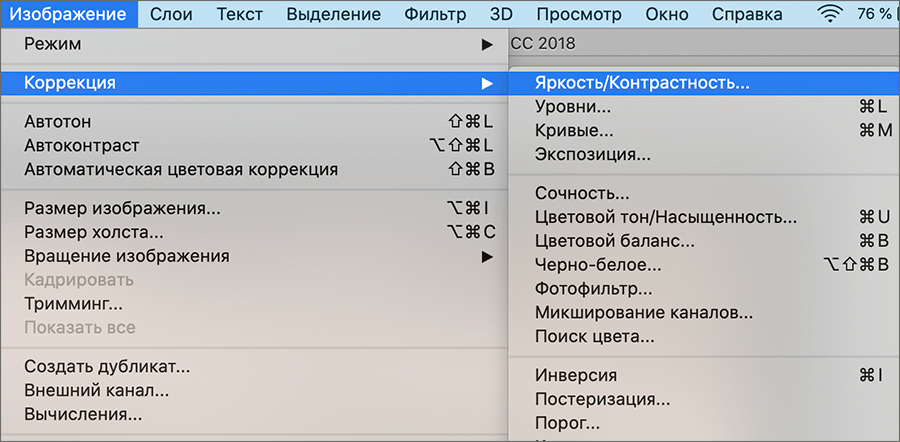The height and width of the screenshot is (442, 900).
Task: Expand the Коррекция submenu
Action: [x=254, y=83]
